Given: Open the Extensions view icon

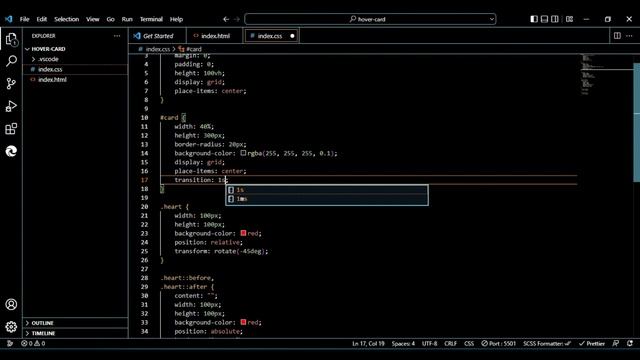Looking at the screenshot, I should pos(11,129).
